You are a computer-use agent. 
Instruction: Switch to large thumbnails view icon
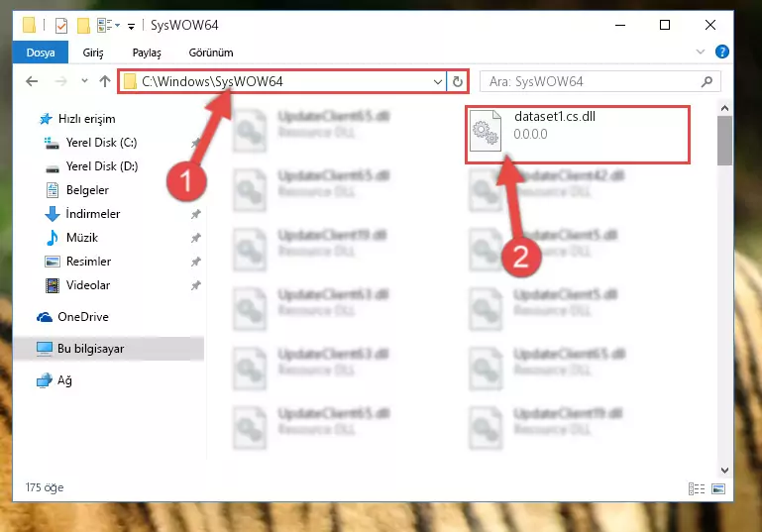718,488
